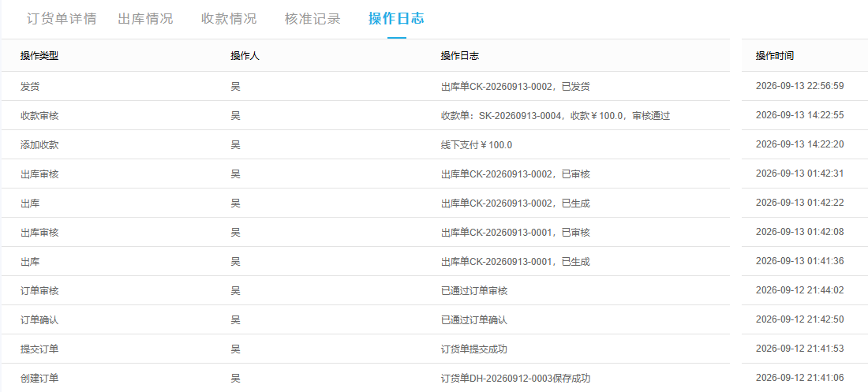The width and height of the screenshot is (868, 392).
Task: Click operator 吴 in the 订单确认 row
Action: [236, 320]
